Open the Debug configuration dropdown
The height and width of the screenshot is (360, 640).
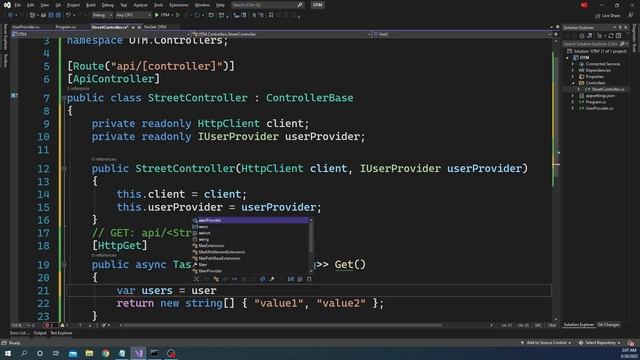pos(102,15)
